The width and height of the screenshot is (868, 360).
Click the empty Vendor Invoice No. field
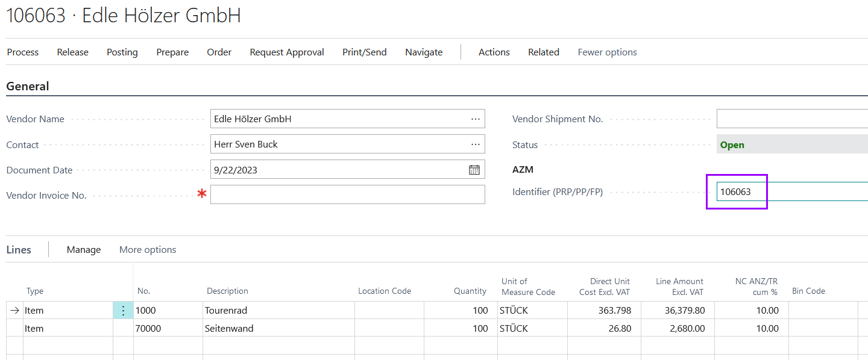point(348,194)
